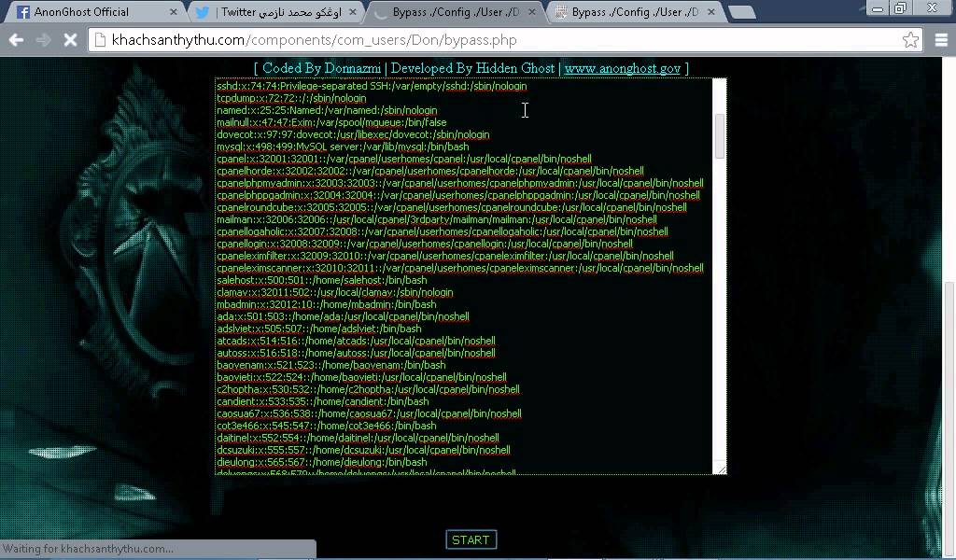Click the tcpdump:x:72:72 line

[291, 98]
